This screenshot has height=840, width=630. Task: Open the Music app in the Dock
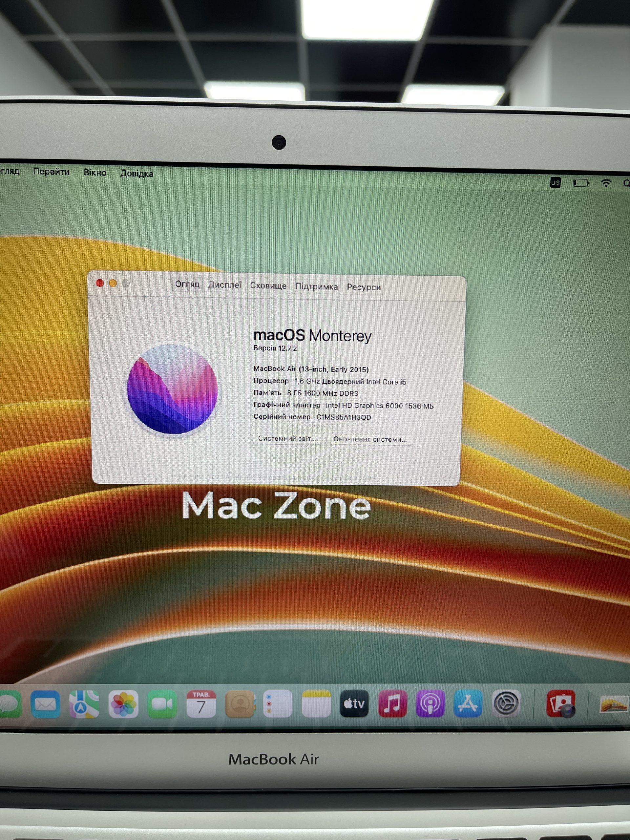(x=393, y=704)
